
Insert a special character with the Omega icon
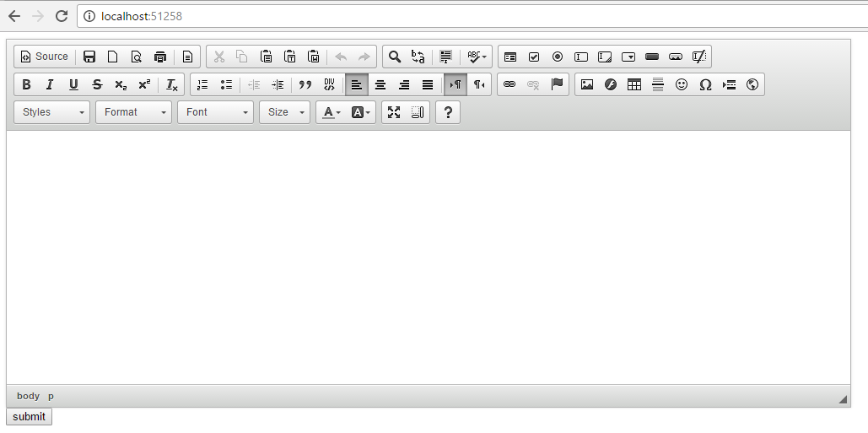tap(705, 84)
